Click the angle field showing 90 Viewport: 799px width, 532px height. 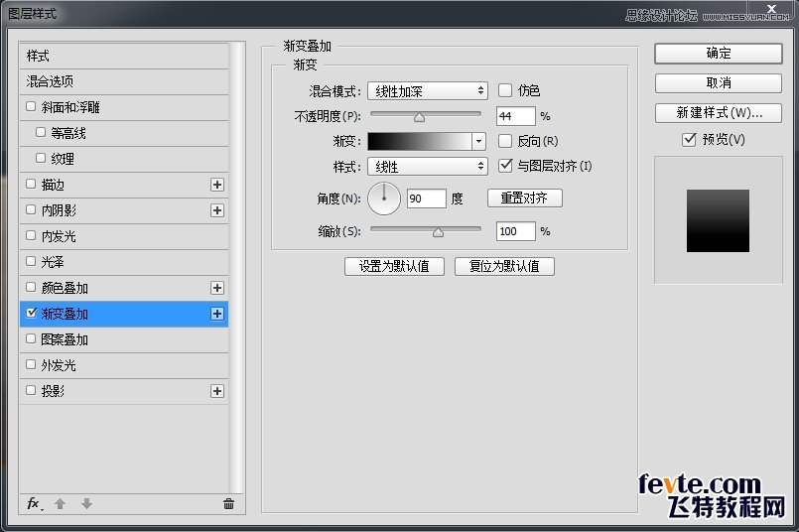pyautogui.click(x=427, y=199)
